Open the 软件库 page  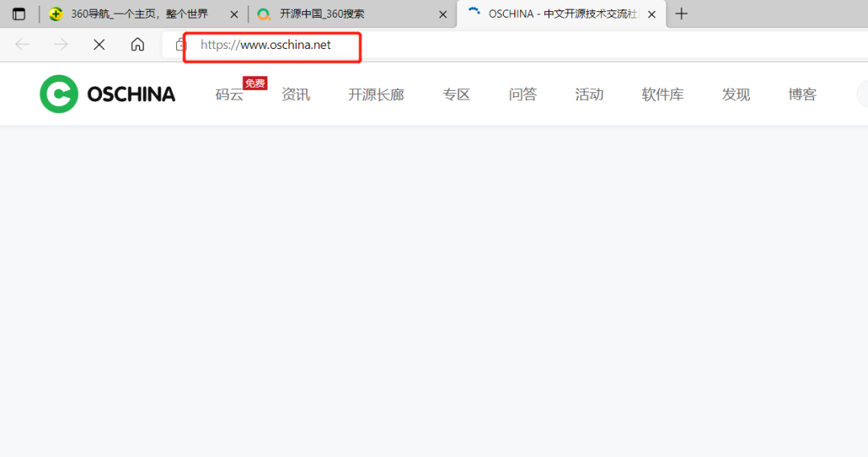(662, 95)
